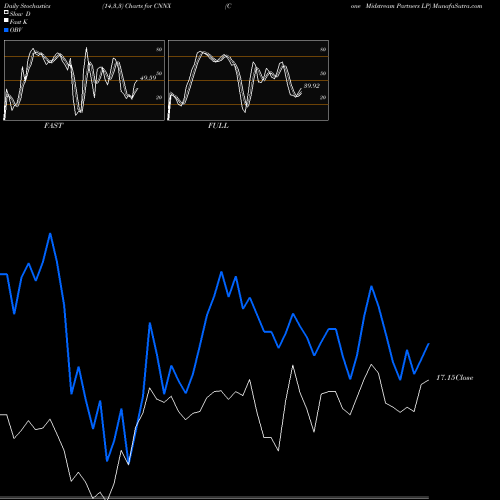500x500 pixels.
Task: Click the FULL chart label
Action: pos(218,126)
